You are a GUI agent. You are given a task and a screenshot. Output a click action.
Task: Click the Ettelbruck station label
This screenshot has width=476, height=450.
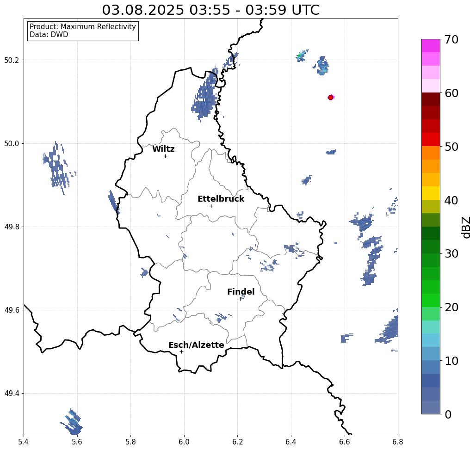pyautogui.click(x=221, y=199)
